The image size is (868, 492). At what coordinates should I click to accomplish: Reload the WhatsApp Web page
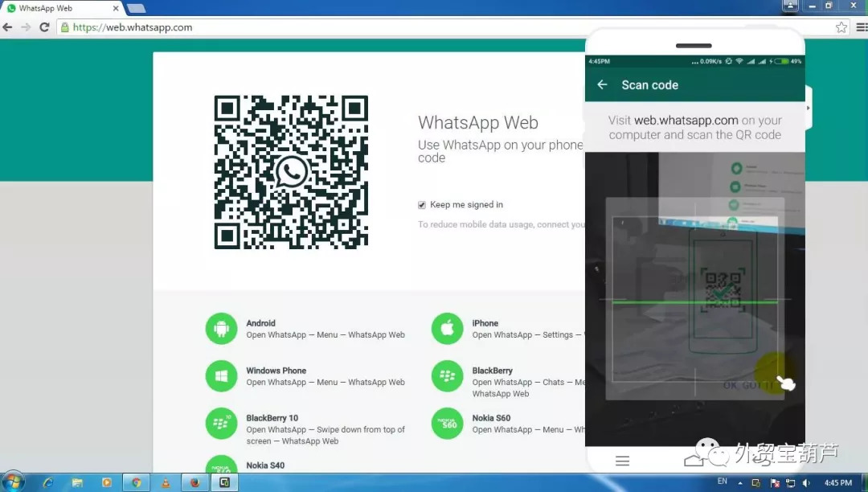[44, 27]
